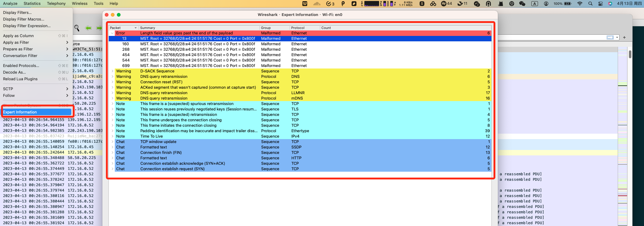Click the apply filter arrow button

point(610,37)
